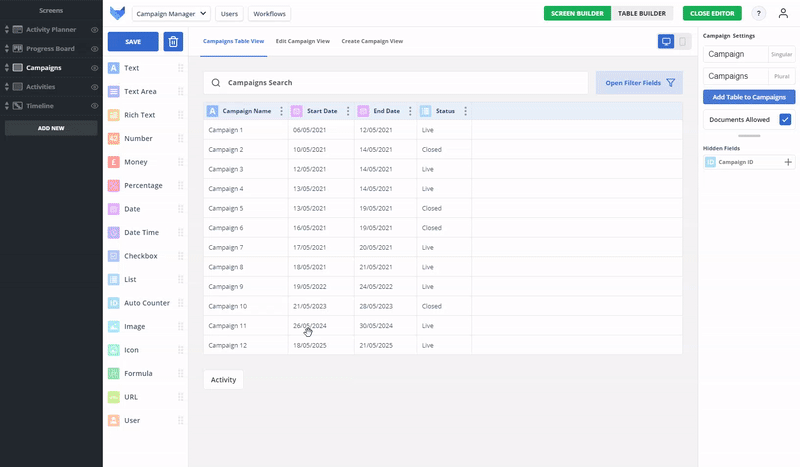Edit the plural name Campaigns field
The image size is (800, 467).
(736, 76)
